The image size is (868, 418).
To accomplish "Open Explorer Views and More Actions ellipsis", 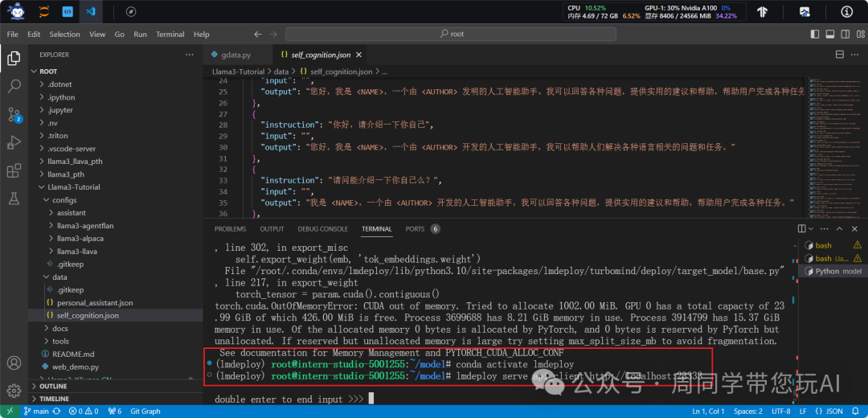I will (x=190, y=55).
